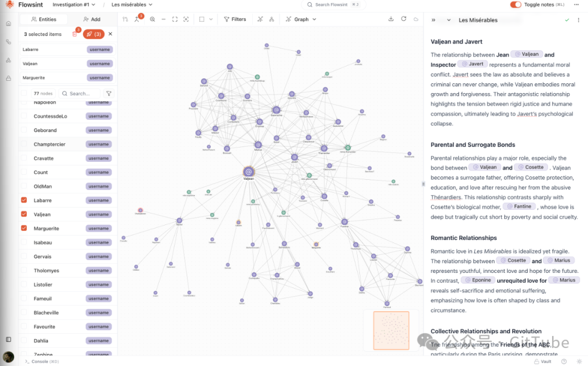Image resolution: width=588 pixels, height=366 pixels.
Task: Open the network nodes icon in sidebar
Action: [x=8, y=60]
